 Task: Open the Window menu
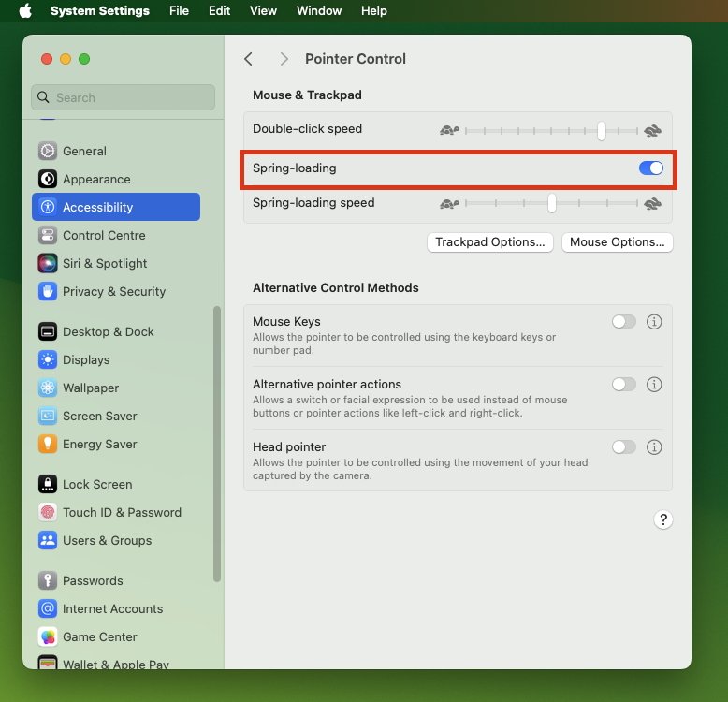[319, 10]
